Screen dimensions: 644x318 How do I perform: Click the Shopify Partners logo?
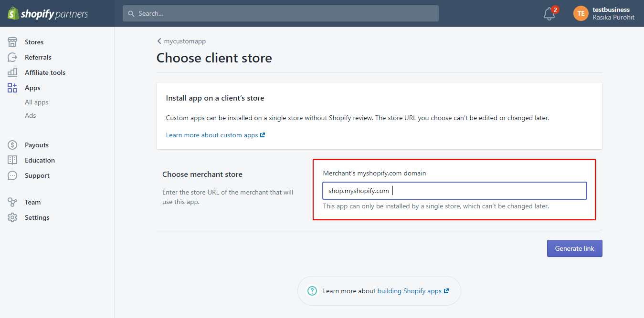click(x=48, y=13)
